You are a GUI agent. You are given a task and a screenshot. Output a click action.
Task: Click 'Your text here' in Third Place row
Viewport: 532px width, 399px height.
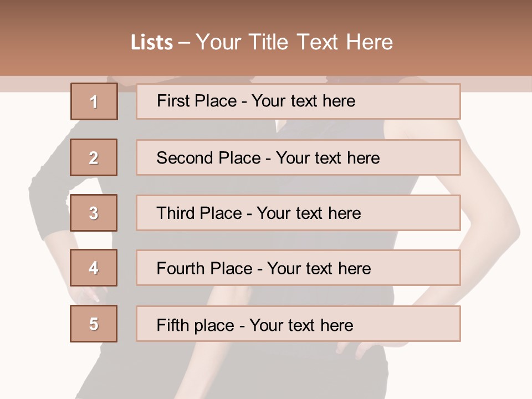309,213
